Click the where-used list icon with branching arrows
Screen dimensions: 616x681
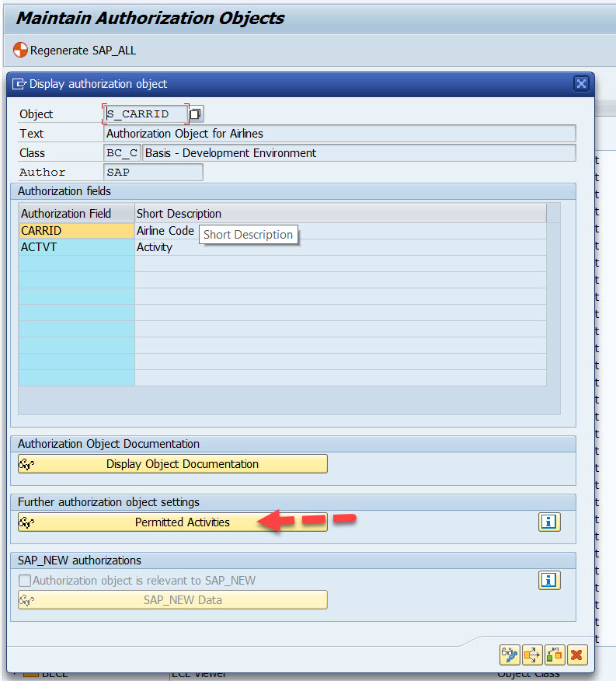pos(532,655)
